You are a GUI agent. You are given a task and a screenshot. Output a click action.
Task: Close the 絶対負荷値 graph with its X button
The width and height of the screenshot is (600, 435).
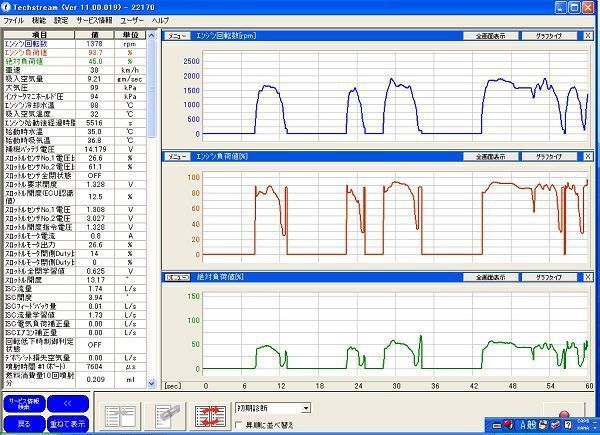pyautogui.click(x=587, y=276)
